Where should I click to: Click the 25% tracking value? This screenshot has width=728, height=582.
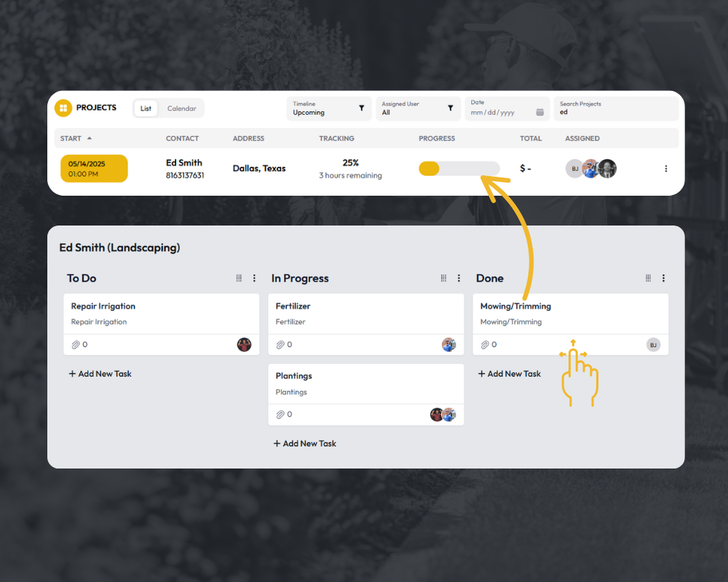351,163
